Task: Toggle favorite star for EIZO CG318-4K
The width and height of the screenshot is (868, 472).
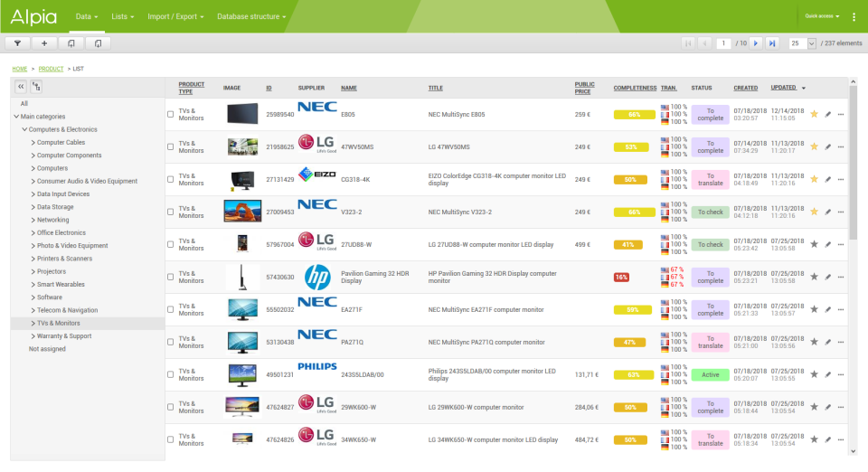Action: point(815,179)
